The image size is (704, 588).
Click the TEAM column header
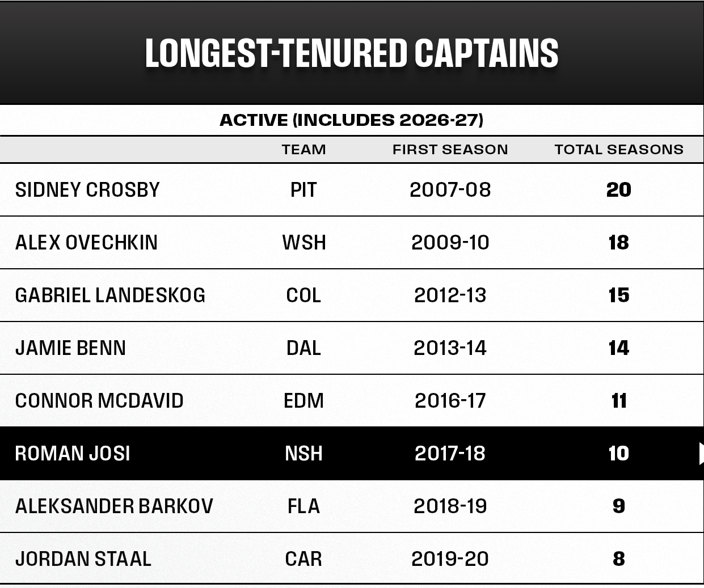click(x=304, y=150)
